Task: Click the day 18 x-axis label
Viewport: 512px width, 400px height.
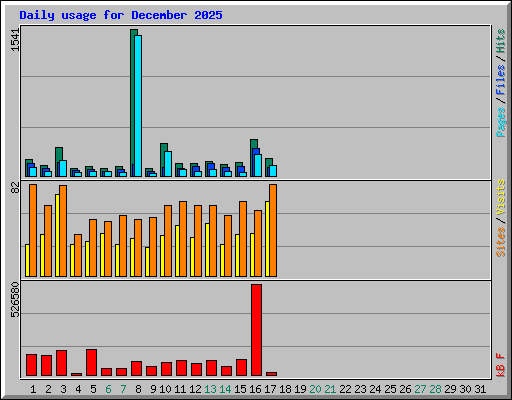Action: pyautogui.click(x=285, y=389)
